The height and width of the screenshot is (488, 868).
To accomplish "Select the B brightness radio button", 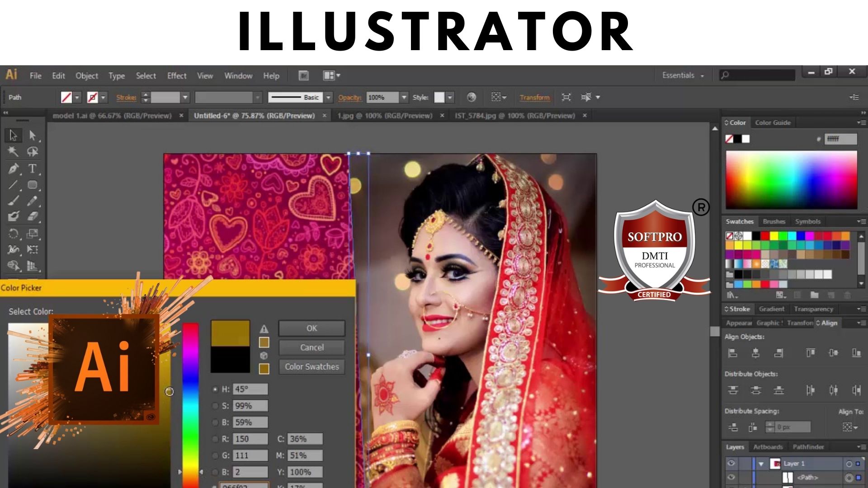I will [x=215, y=422].
